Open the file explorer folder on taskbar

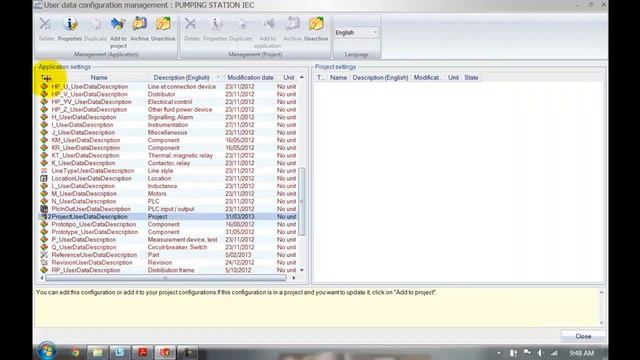(x=97, y=352)
